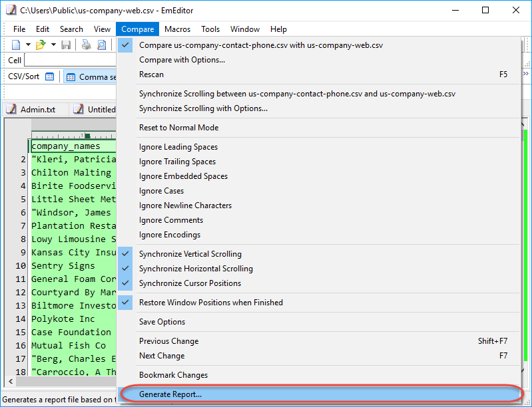The height and width of the screenshot is (407, 532).
Task: Choose Synchronize Scrolling between the two csv files
Action: pyautogui.click(x=318, y=94)
